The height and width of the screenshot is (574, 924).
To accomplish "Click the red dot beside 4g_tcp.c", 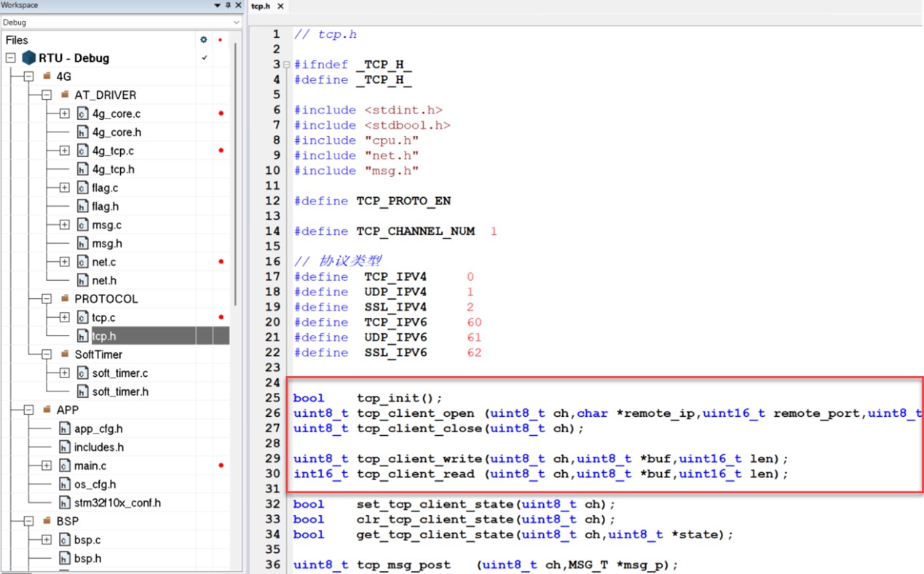I will click(x=221, y=151).
